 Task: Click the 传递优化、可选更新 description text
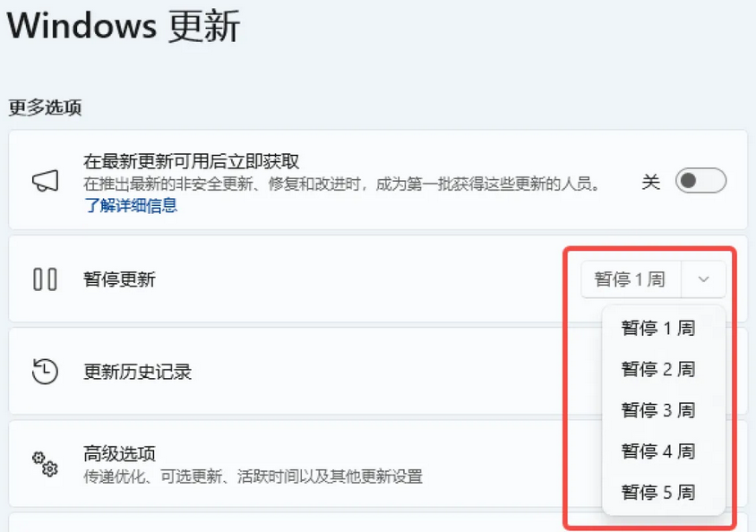(253, 476)
